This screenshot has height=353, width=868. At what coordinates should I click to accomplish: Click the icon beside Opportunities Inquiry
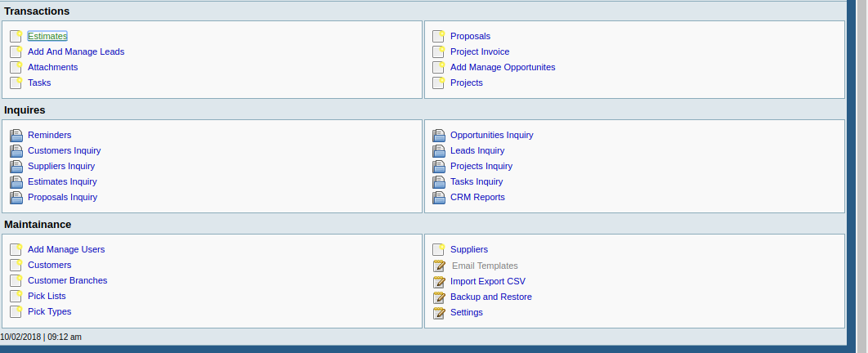click(438, 135)
